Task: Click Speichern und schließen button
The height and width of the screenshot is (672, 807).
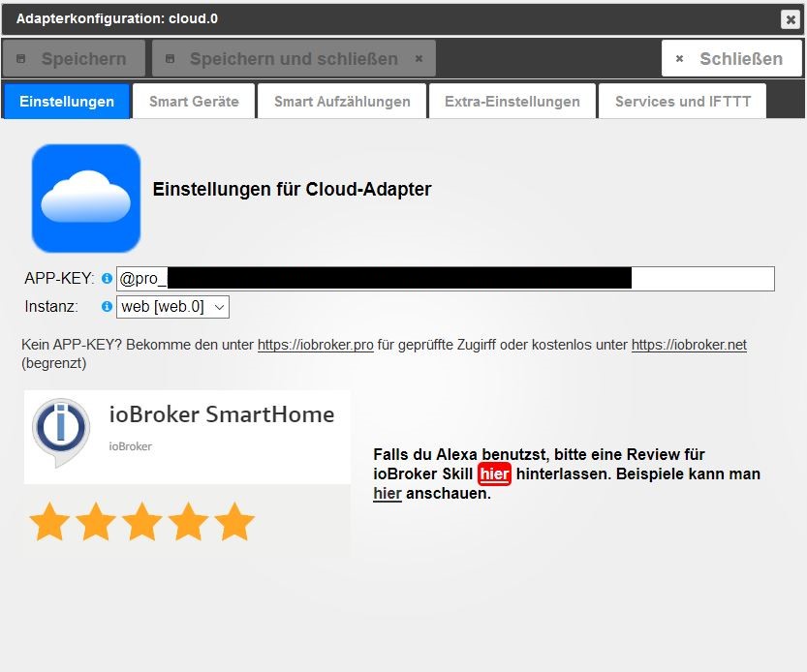Action: pos(294,59)
